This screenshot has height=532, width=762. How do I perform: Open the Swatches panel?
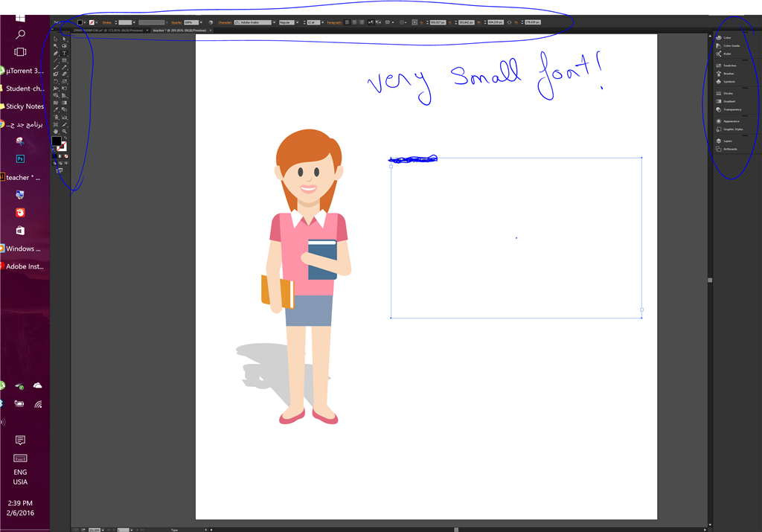coord(726,65)
